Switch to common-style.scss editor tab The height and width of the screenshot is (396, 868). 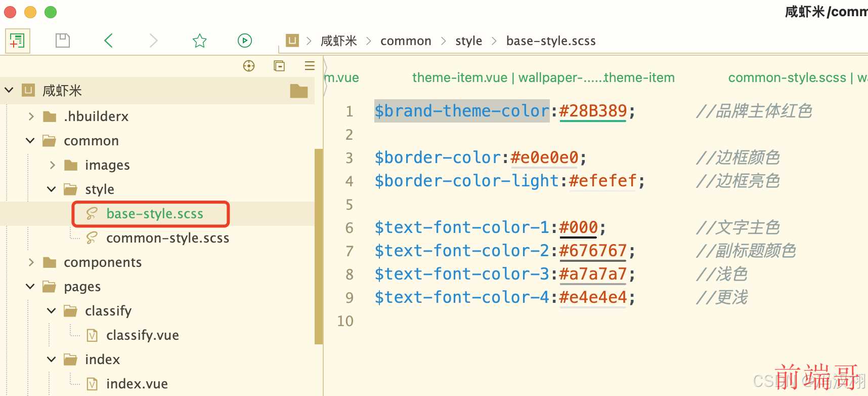pyautogui.click(x=798, y=77)
